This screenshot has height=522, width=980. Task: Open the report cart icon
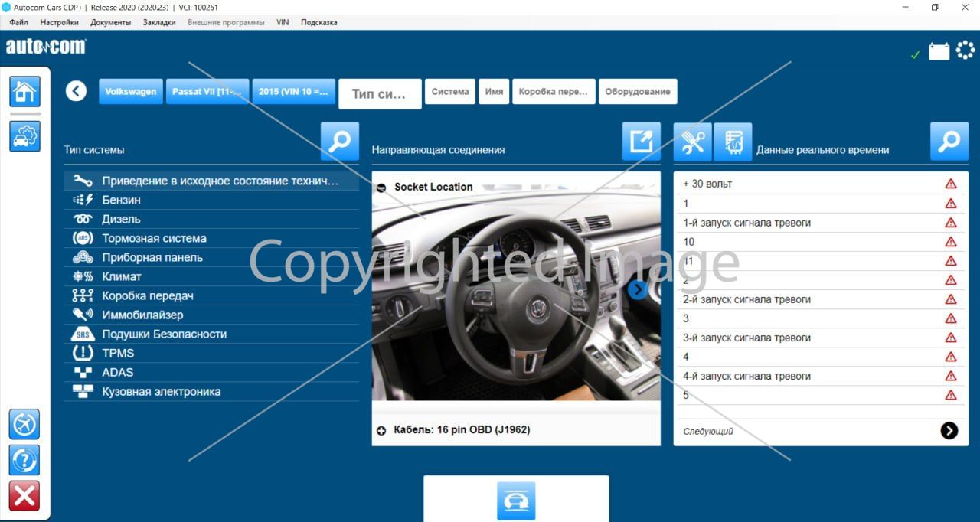(733, 142)
